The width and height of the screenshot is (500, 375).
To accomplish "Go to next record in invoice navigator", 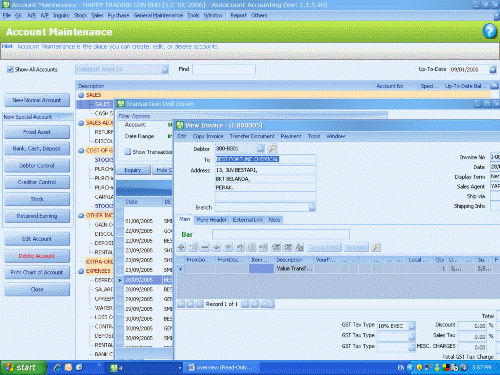I will 245,304.
